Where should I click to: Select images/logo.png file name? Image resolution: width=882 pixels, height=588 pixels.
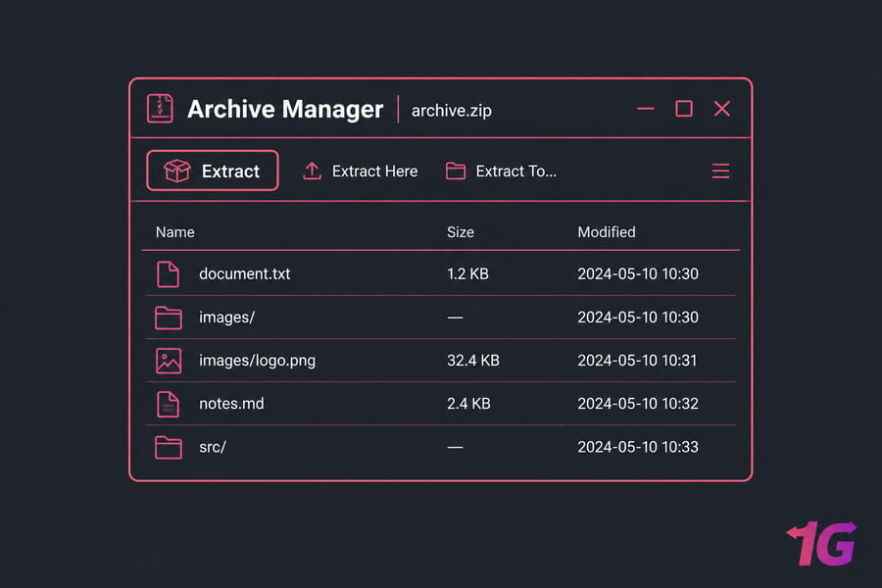point(257,361)
